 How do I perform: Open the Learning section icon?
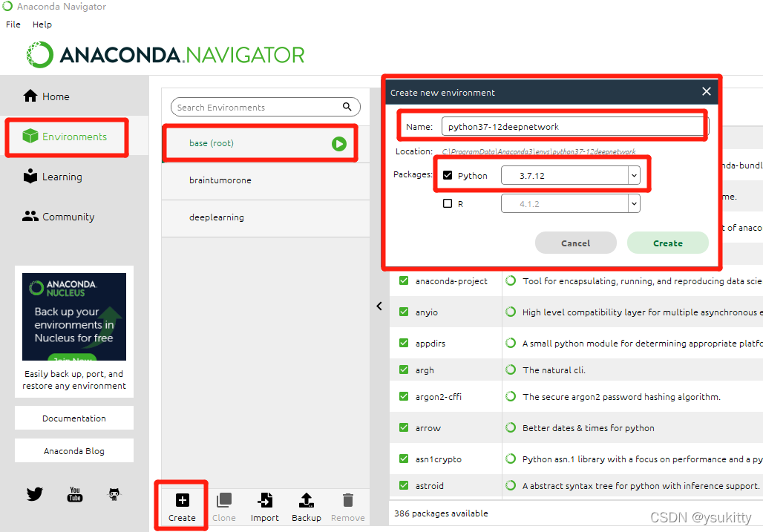click(30, 176)
